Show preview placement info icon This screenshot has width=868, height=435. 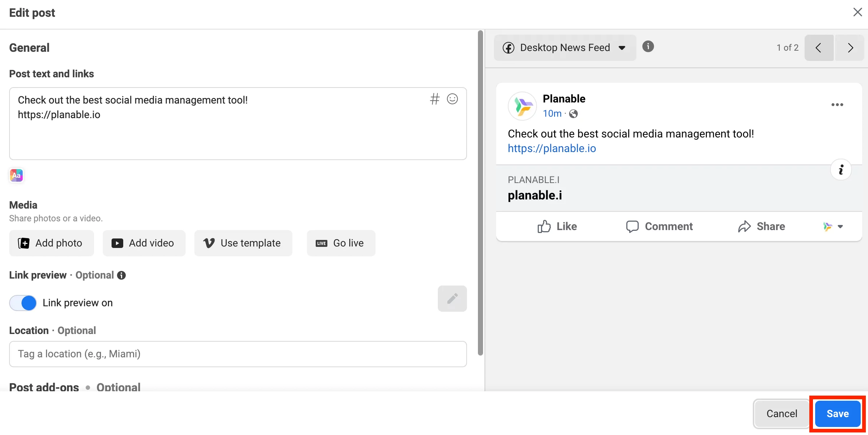point(648,47)
